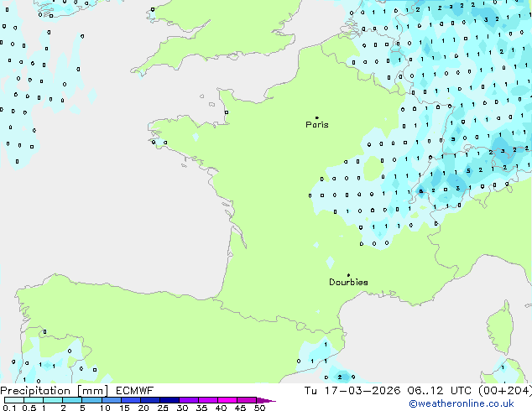
Task: Click the '50' legend value
Action: coord(259,408)
